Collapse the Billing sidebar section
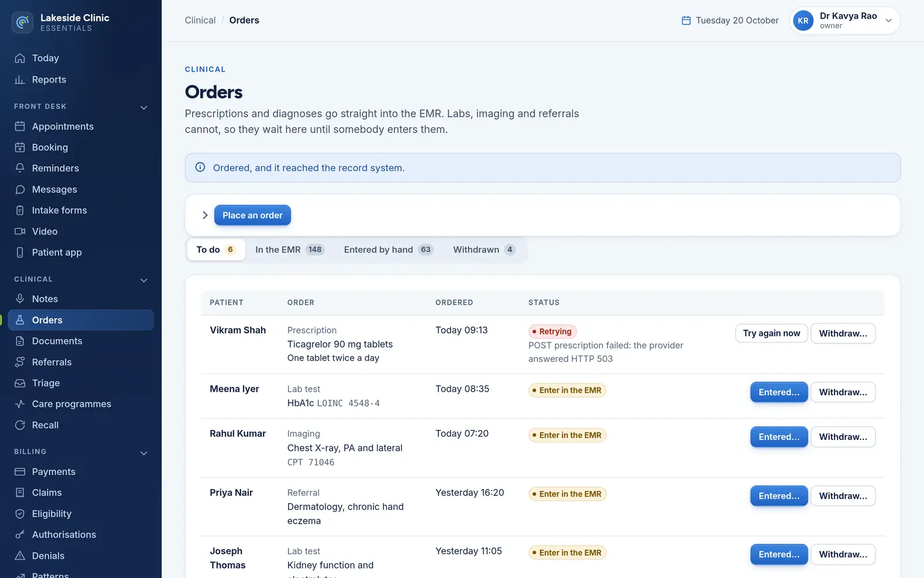The height and width of the screenshot is (578, 924). pos(144,453)
